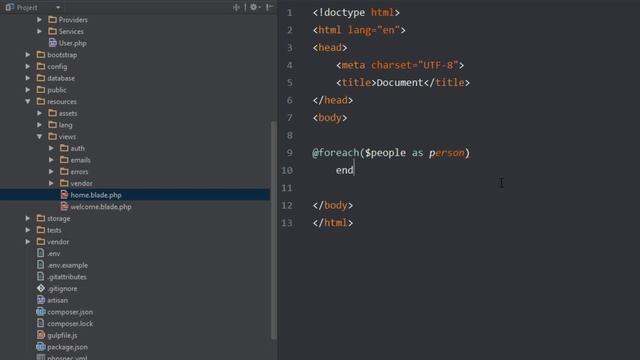Expand the Providers folder arrow

[40, 20]
